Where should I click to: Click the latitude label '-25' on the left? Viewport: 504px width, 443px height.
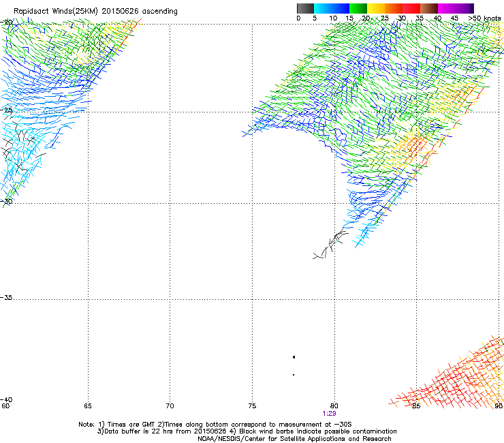click(7, 110)
